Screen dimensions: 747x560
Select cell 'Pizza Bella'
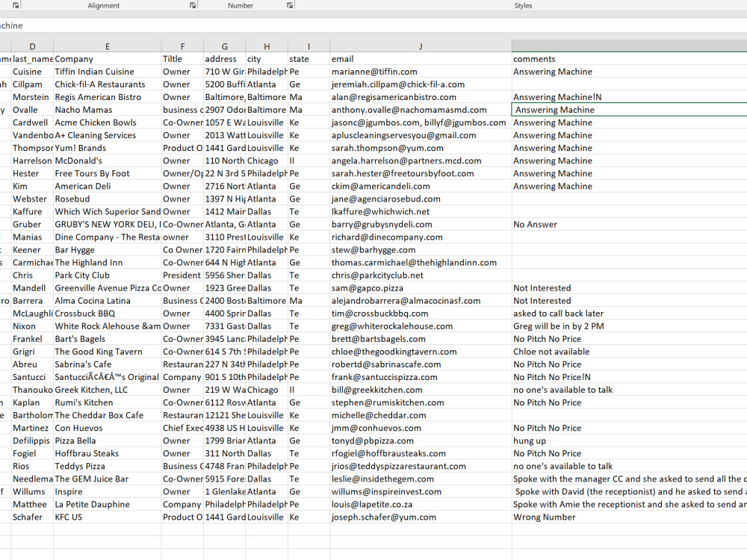[x=108, y=441]
